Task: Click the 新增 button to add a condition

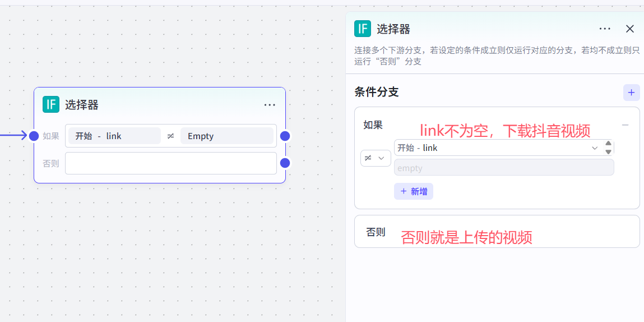Action: (414, 191)
